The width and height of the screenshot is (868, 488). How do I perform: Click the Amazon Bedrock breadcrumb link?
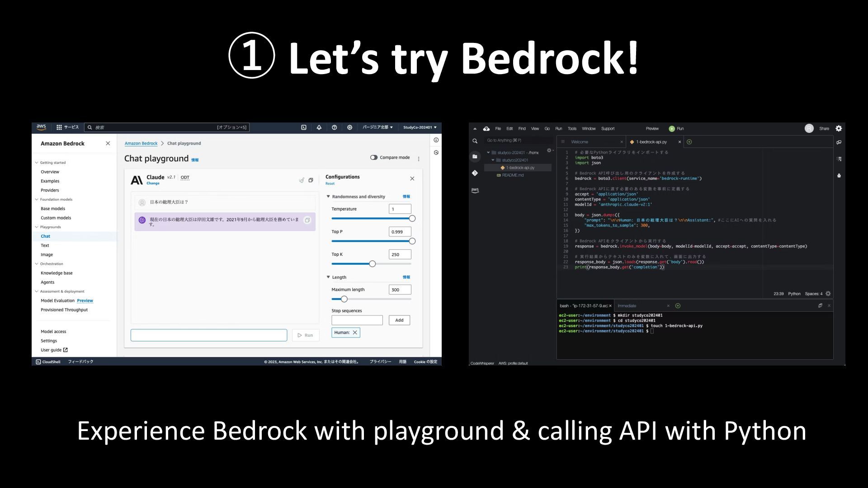pos(141,143)
